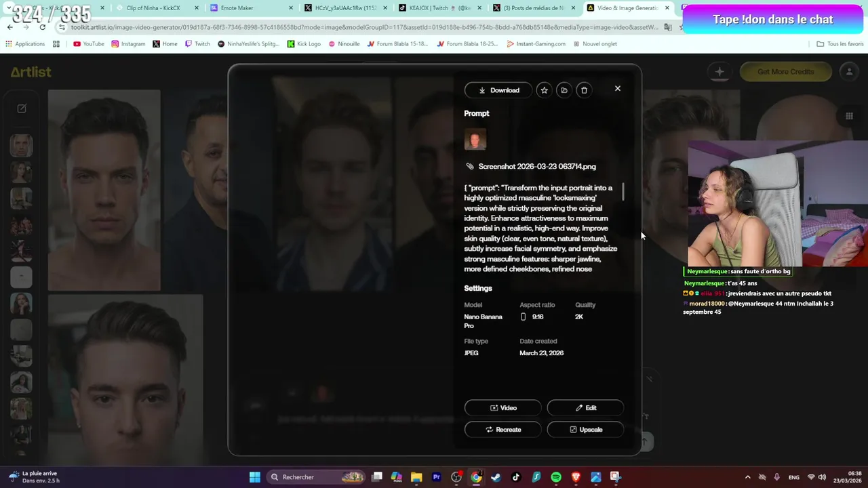Open the Windows Start menu
The image size is (868, 488).
255,477
